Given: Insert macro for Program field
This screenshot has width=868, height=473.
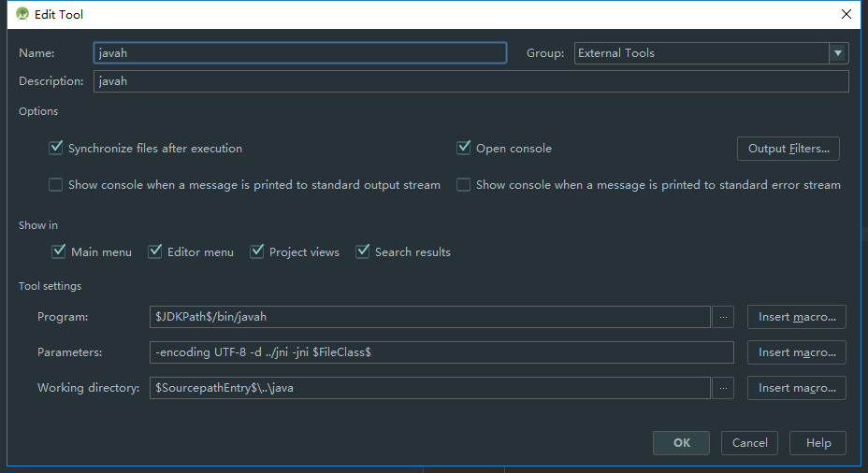Looking at the screenshot, I should click(797, 317).
